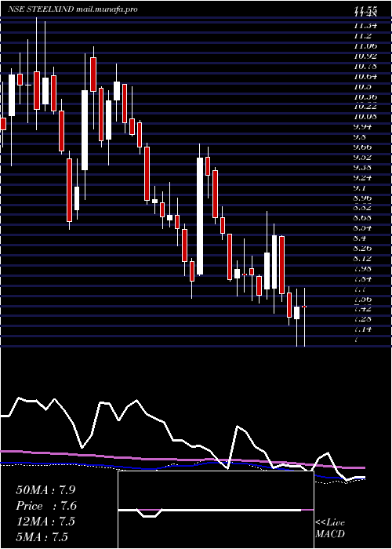Click the 10.08 price axis label
This screenshot has height=549, width=392.
[365, 116]
